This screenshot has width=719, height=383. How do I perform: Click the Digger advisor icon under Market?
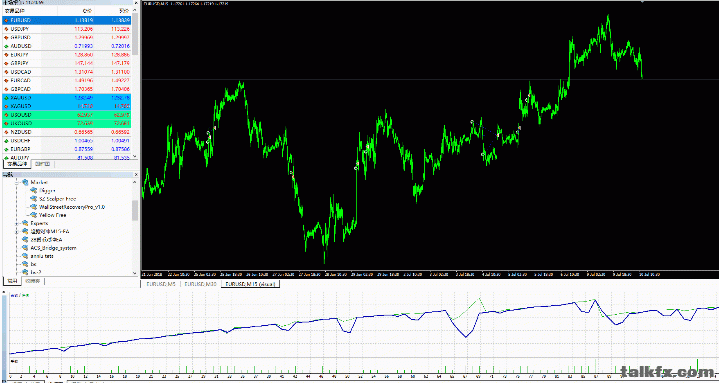[x=33, y=190]
